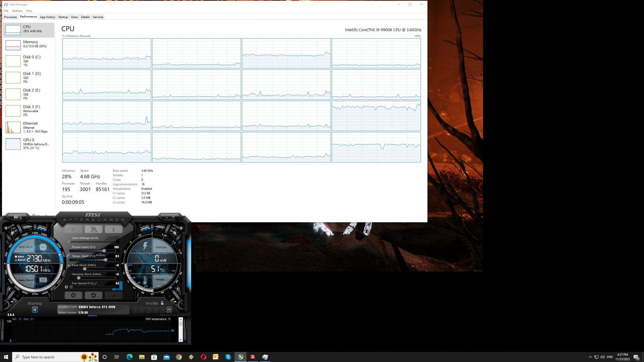Image resolution: width=644 pixels, height=362 pixels.
Task: Open the OC Scanner in Afterburner
Action: (17, 217)
